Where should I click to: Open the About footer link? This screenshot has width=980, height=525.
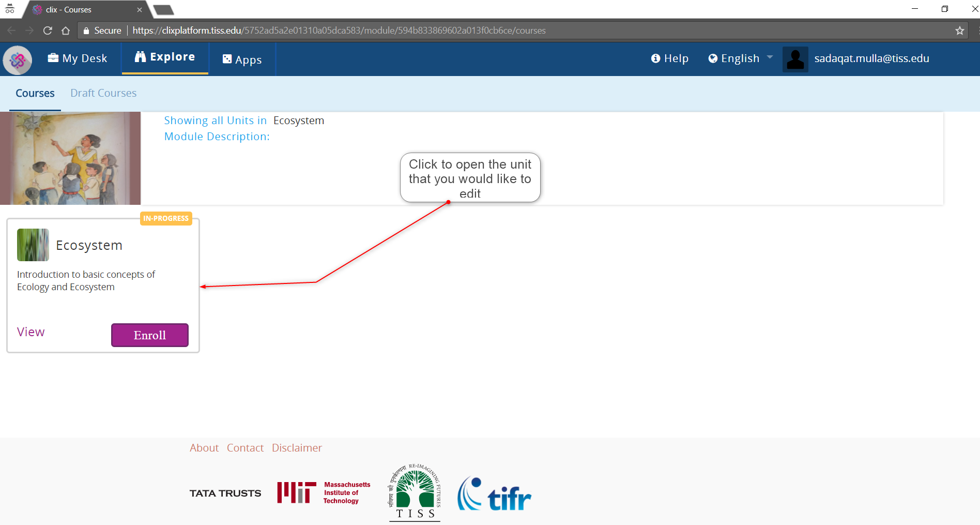click(204, 448)
